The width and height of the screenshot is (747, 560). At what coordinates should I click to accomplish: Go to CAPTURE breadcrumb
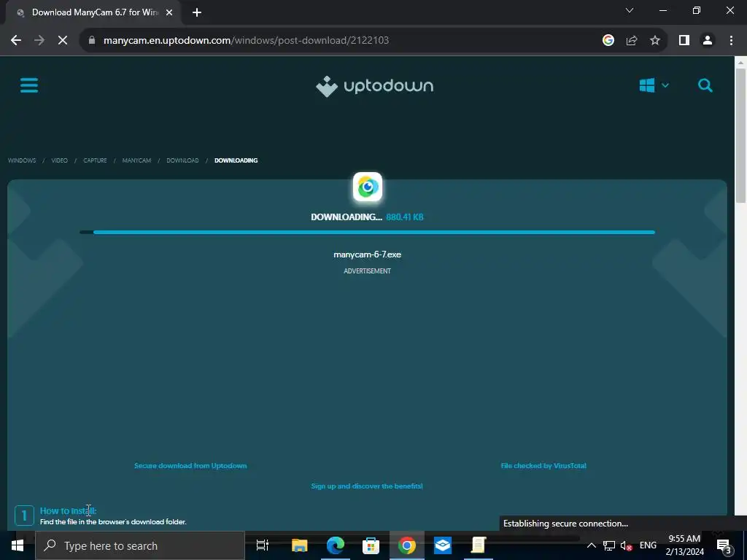95,160
